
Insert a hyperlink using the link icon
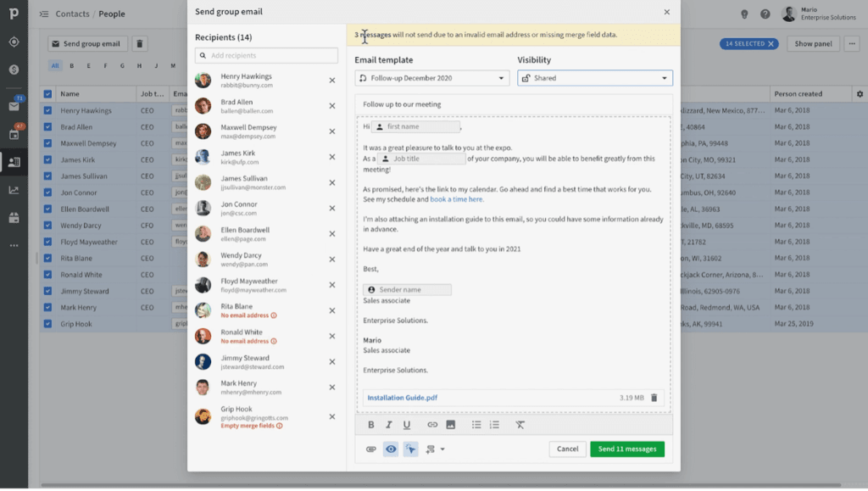(432, 425)
